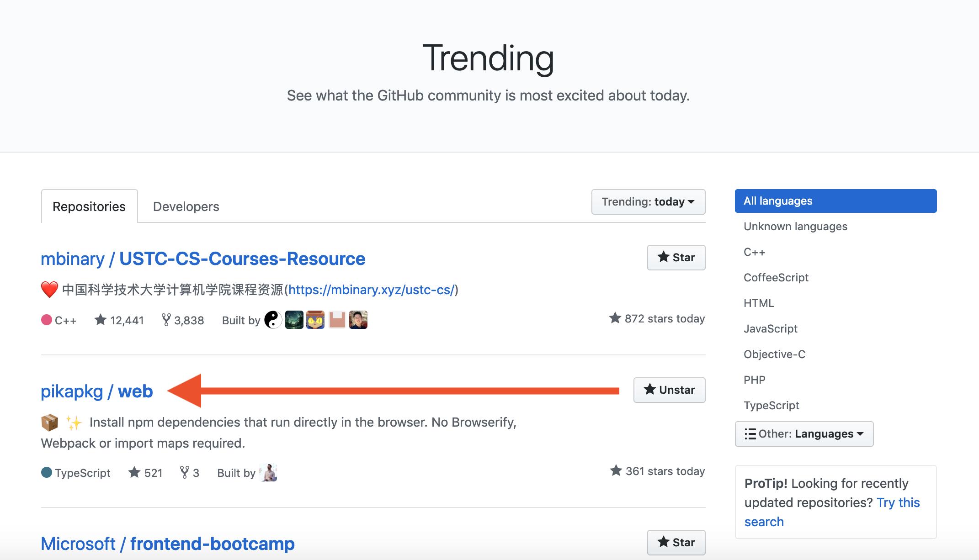979x560 pixels.
Task: Click the 'See what the GitHub community' subtitle
Action: coord(489,95)
